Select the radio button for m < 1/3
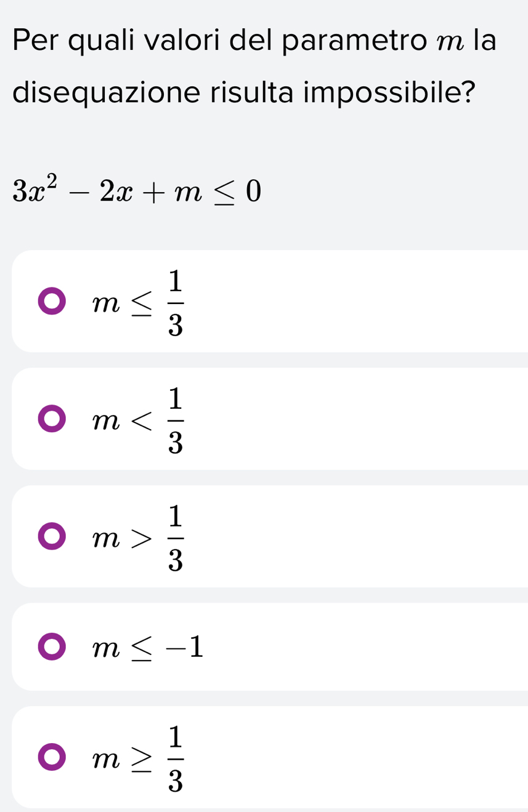 pos(52,419)
